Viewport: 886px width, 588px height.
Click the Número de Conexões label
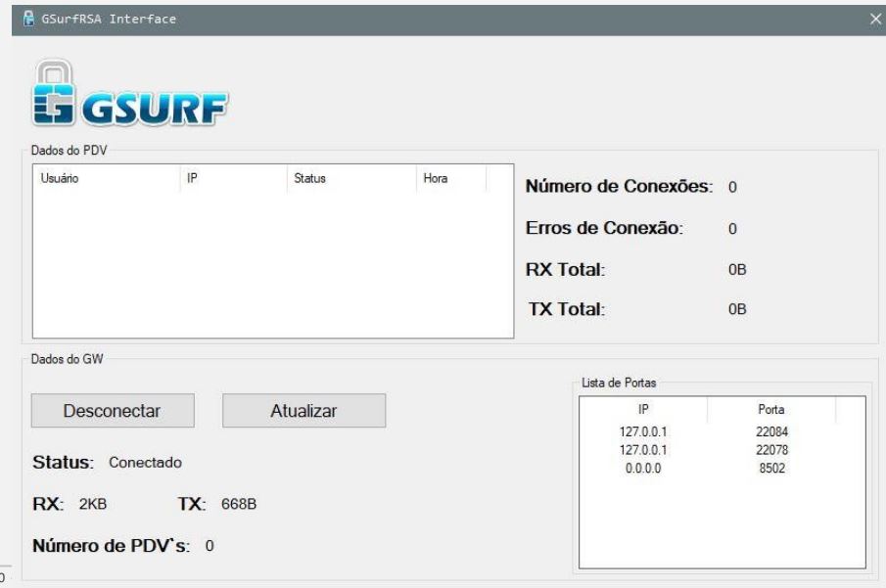click(619, 187)
